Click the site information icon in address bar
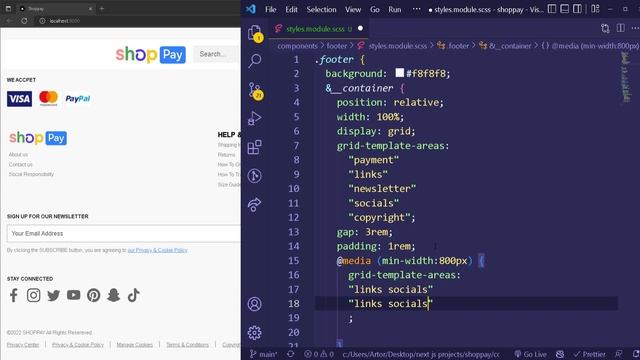The width and height of the screenshot is (640, 360). 42,21
